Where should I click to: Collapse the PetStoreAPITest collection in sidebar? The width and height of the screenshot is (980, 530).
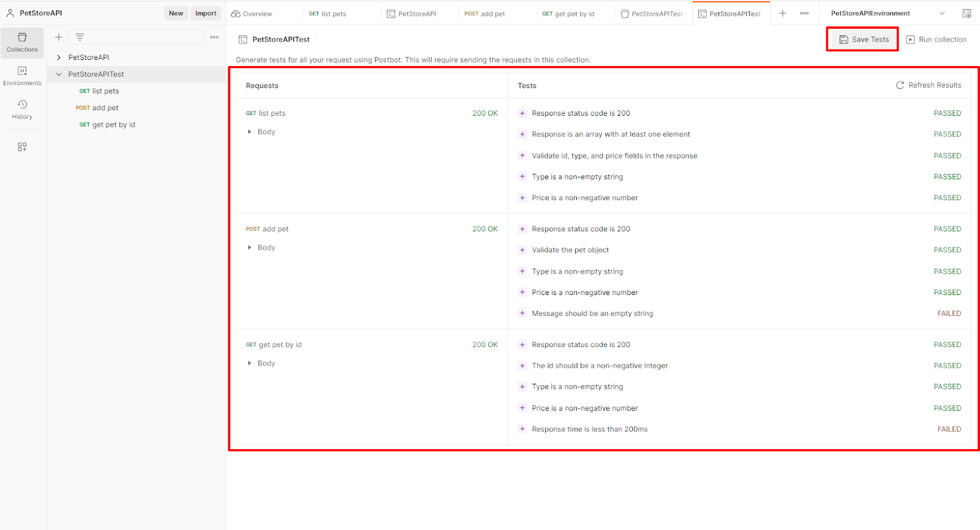point(59,74)
